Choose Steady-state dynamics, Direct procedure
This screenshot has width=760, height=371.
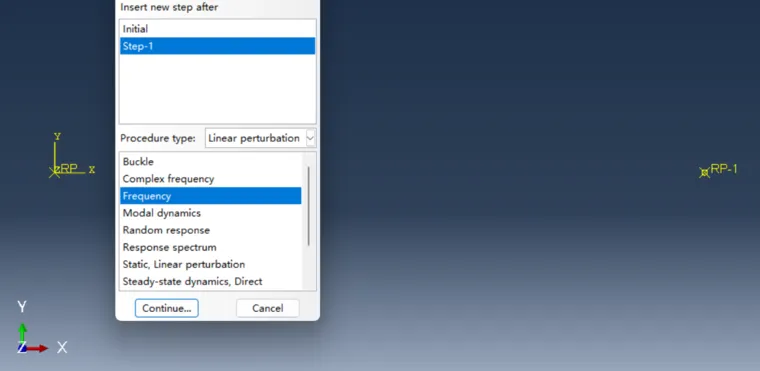(211, 281)
